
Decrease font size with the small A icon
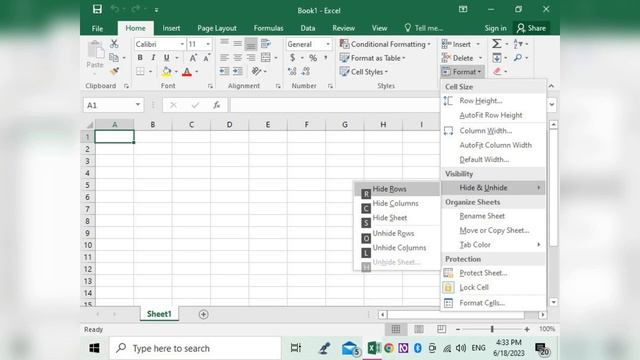tap(207, 58)
